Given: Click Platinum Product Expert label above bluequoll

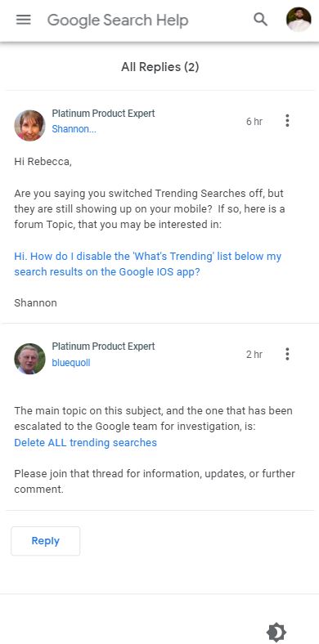Looking at the screenshot, I should point(104,347).
